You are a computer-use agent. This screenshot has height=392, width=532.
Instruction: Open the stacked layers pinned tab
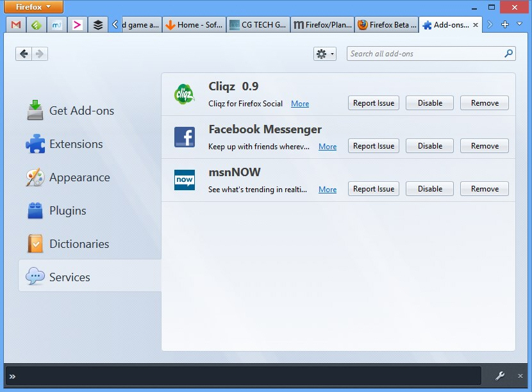click(x=97, y=25)
